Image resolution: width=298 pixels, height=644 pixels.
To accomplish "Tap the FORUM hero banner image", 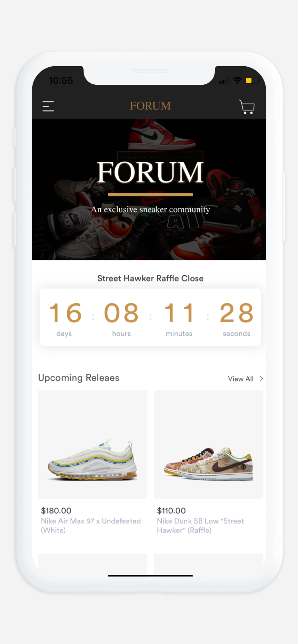I will (x=149, y=189).
